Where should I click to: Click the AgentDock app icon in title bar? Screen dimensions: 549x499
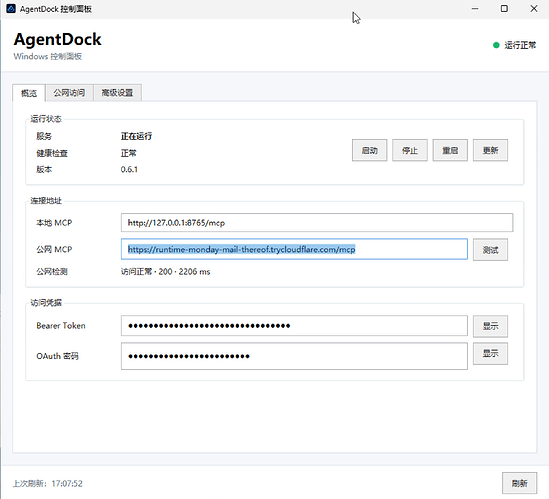[11, 9]
